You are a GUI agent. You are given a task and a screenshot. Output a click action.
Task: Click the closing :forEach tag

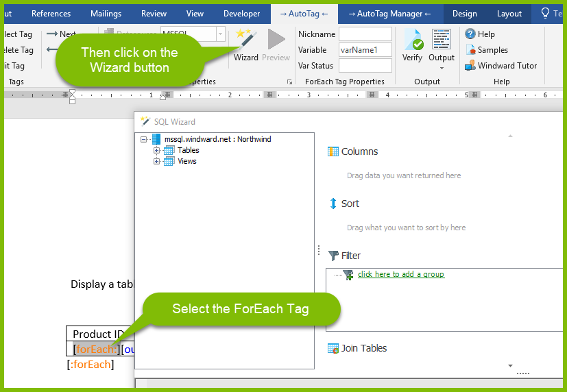[91, 364]
